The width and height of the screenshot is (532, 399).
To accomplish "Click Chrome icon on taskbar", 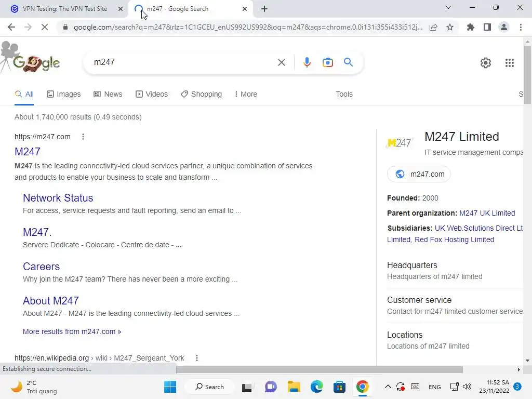I will tap(362, 387).
